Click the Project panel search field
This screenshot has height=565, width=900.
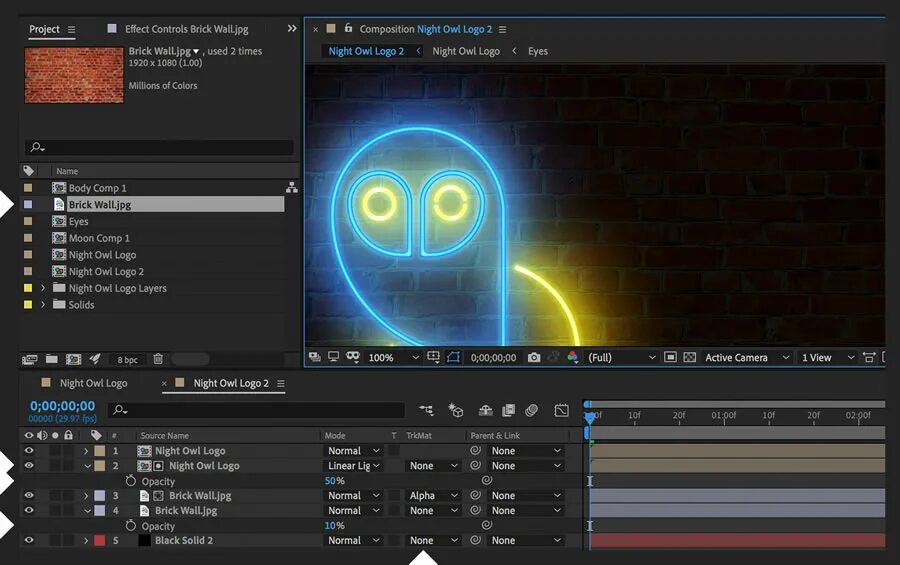[x=159, y=147]
